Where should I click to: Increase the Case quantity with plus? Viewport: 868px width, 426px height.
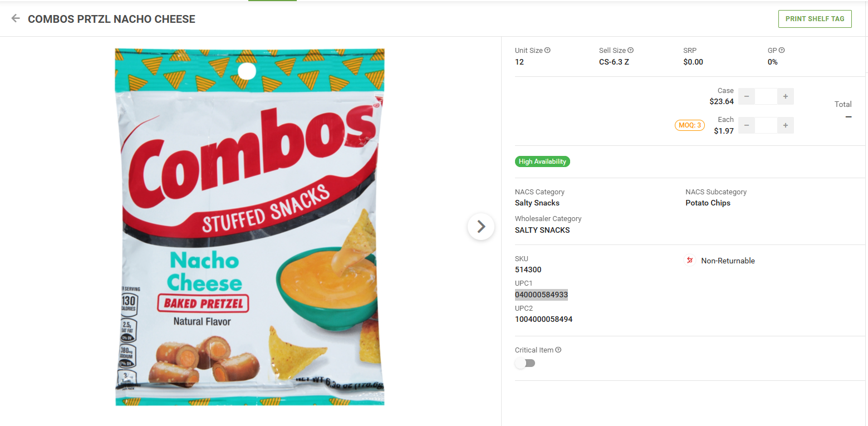785,96
